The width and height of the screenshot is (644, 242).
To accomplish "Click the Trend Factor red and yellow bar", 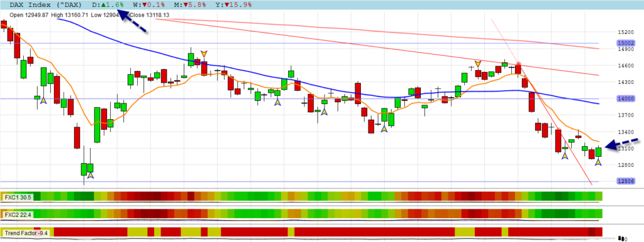I will (x=301, y=232).
